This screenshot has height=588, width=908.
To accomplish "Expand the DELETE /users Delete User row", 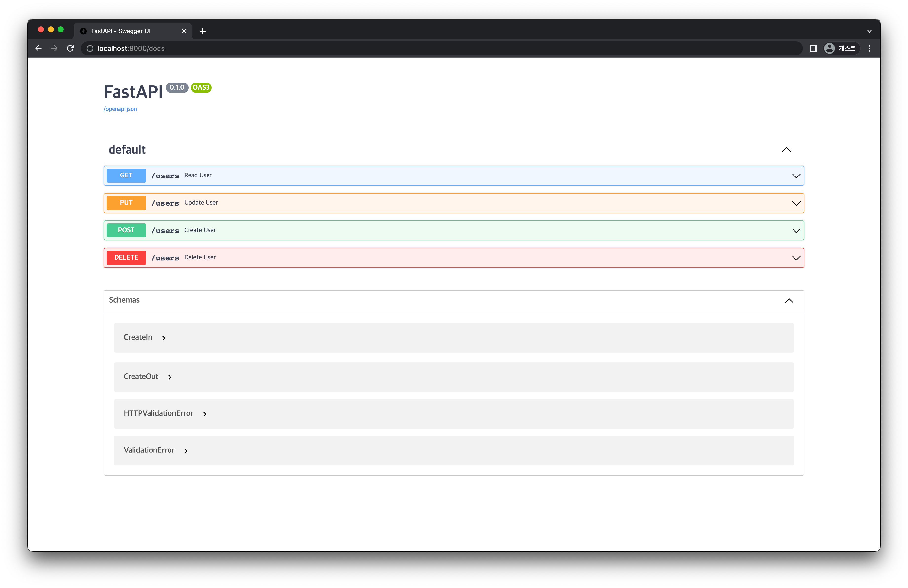I will (x=796, y=258).
